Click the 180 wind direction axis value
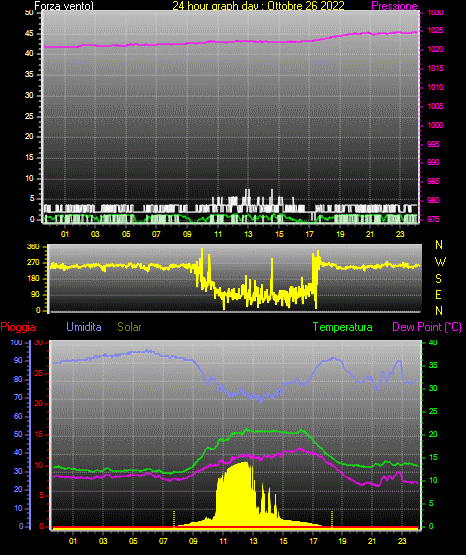 point(33,279)
